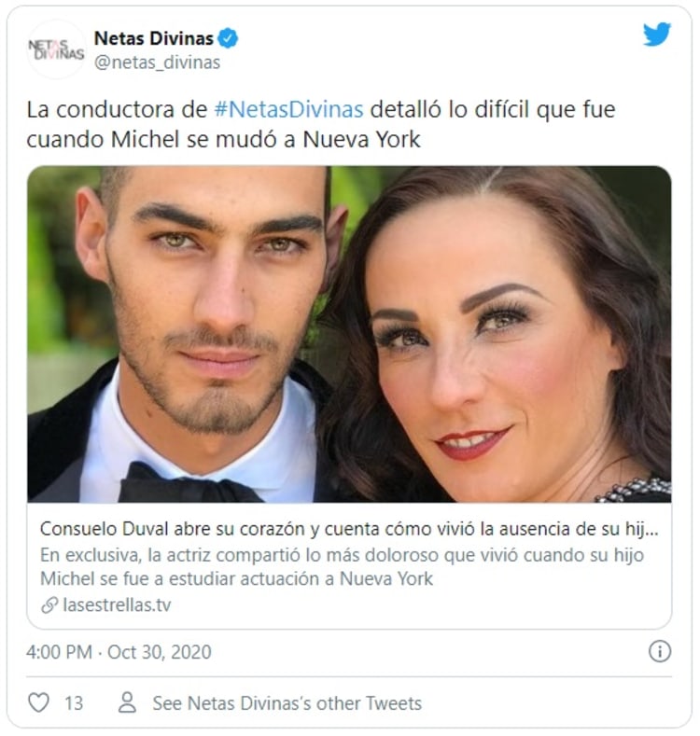Click the person silhouette icon

tap(127, 702)
